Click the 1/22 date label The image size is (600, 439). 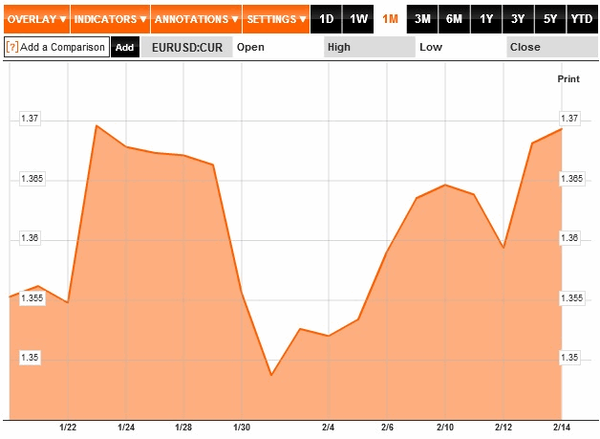68,428
